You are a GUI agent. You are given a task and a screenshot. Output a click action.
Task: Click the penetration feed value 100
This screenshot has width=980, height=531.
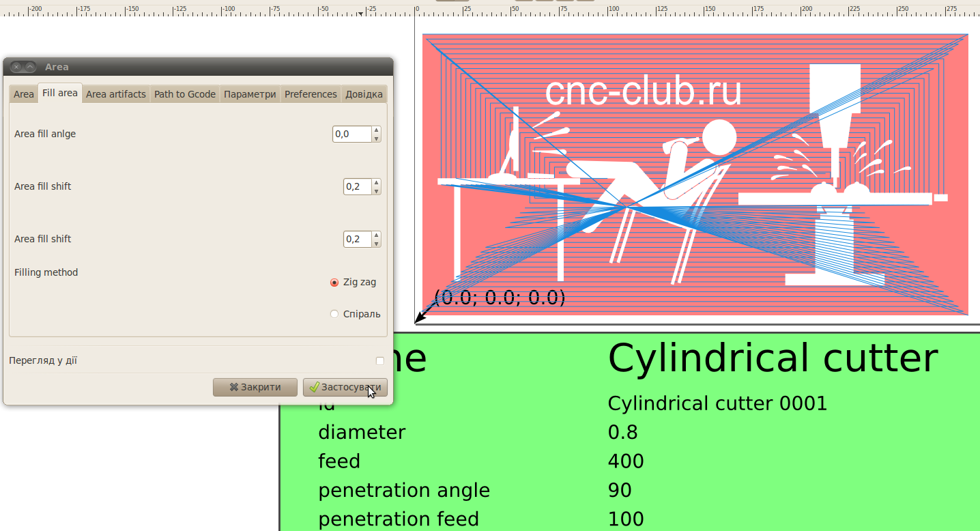click(x=626, y=519)
